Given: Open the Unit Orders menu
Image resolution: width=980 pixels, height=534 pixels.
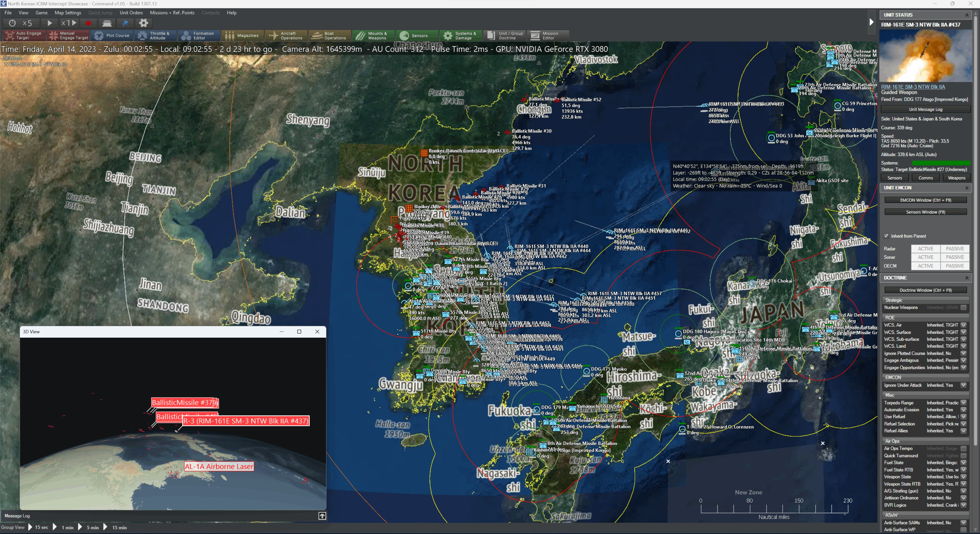Looking at the screenshot, I should tap(131, 13).
